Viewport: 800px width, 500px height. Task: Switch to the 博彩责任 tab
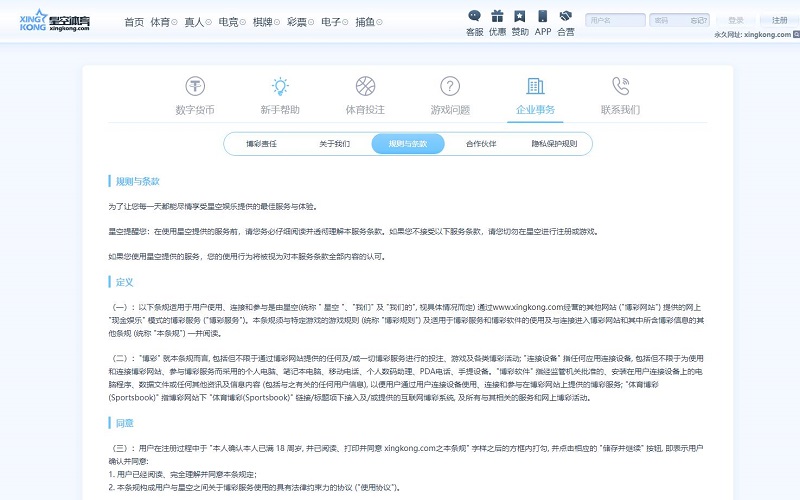point(261,144)
